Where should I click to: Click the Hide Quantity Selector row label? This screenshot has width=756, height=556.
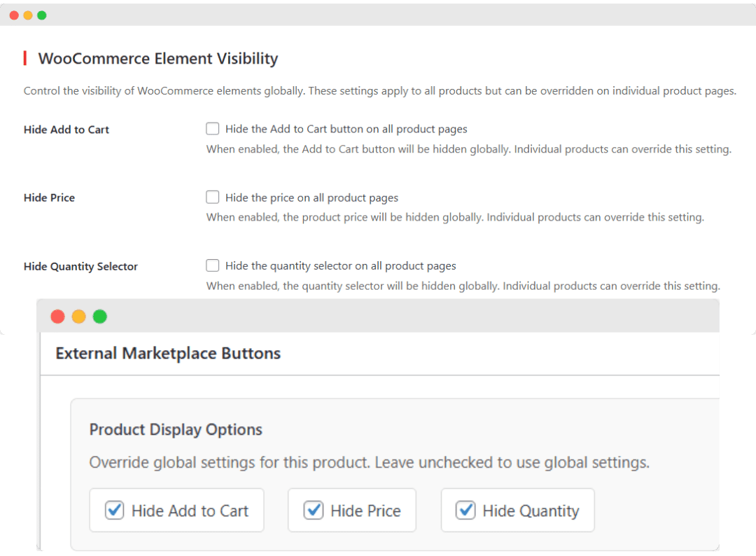click(x=80, y=266)
